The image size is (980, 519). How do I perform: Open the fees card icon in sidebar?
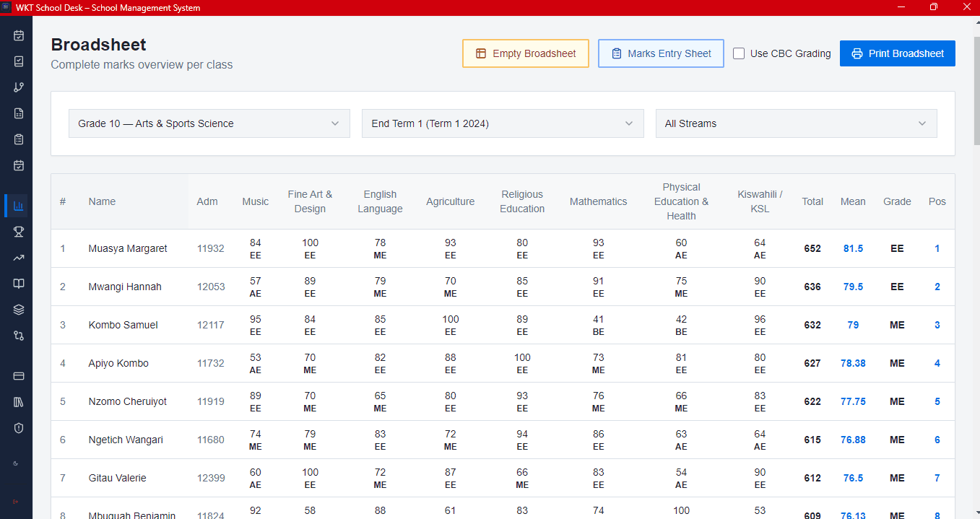(x=17, y=376)
